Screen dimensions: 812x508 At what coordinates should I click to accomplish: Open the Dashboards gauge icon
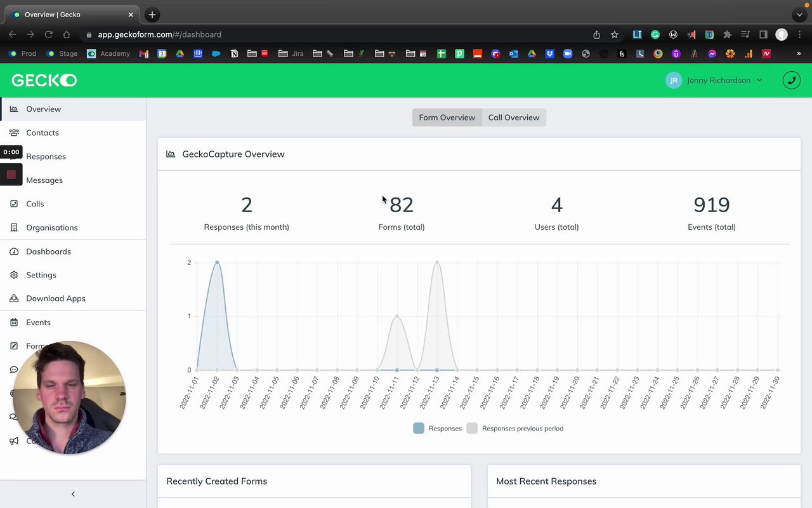pos(14,251)
